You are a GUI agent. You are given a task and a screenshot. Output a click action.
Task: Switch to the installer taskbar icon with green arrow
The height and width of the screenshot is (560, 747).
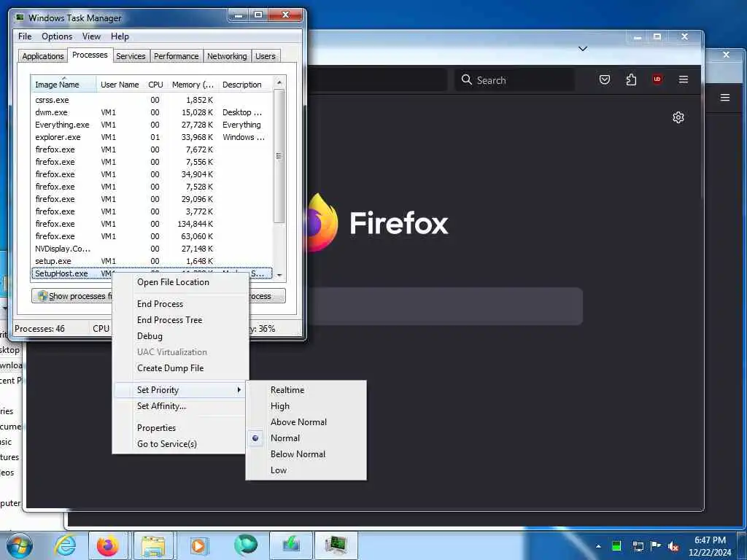click(x=290, y=545)
